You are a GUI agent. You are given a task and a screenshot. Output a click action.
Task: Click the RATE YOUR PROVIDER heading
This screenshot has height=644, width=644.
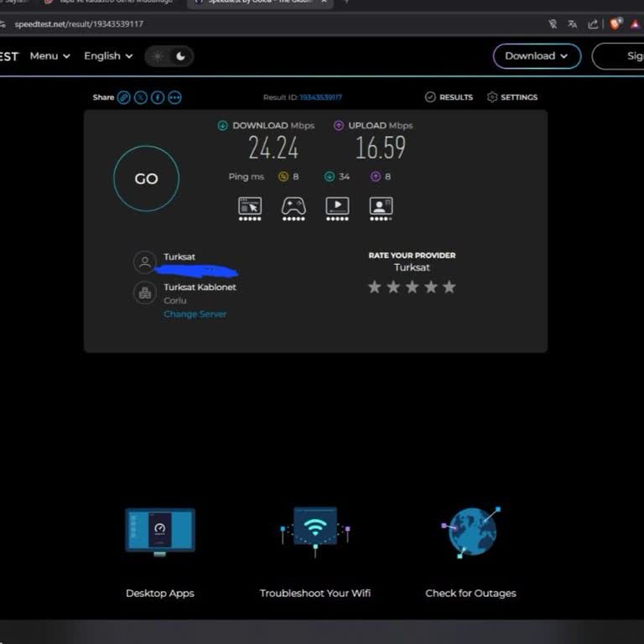click(412, 256)
